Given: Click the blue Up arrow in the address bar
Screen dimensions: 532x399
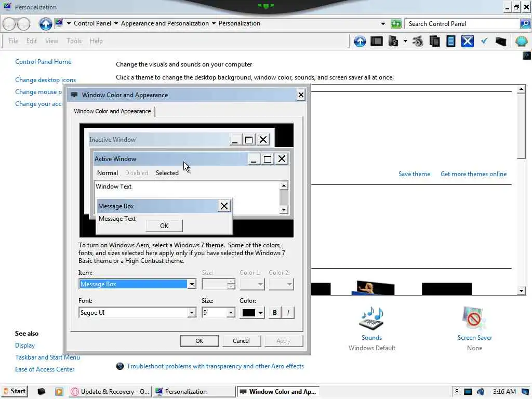Looking at the screenshot, I should point(46,24).
